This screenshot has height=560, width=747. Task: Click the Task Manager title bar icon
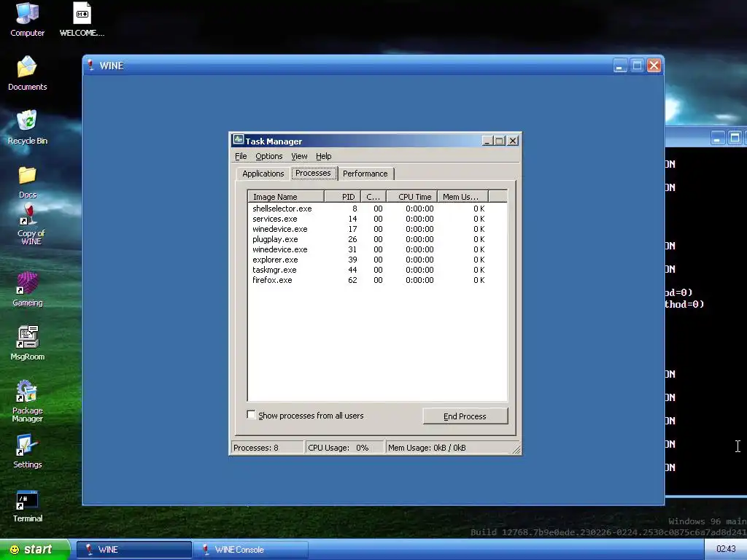[239, 141]
